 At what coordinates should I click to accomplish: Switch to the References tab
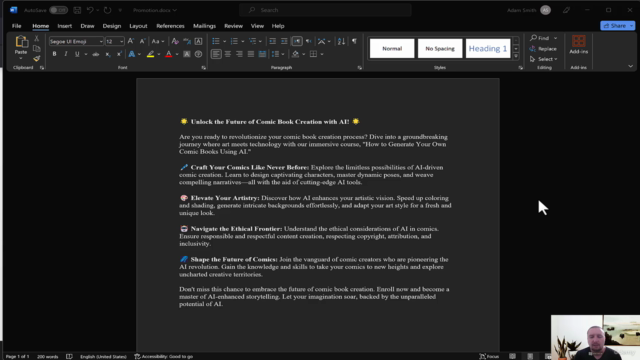pyautogui.click(x=170, y=26)
